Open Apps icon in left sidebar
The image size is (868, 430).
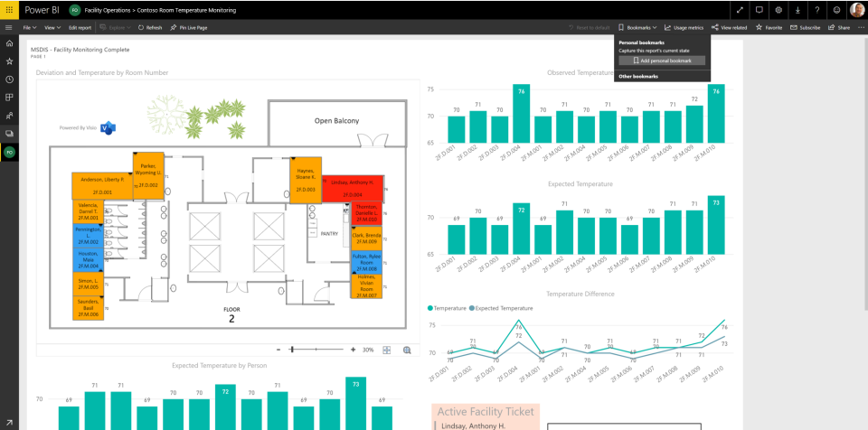[x=9, y=98]
